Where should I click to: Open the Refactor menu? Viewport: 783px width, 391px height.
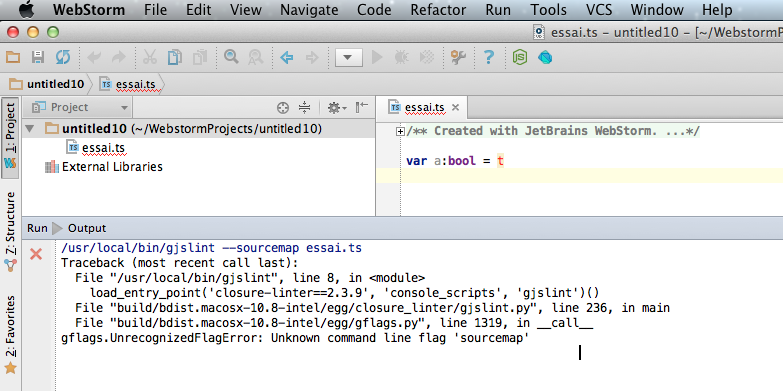click(x=438, y=9)
